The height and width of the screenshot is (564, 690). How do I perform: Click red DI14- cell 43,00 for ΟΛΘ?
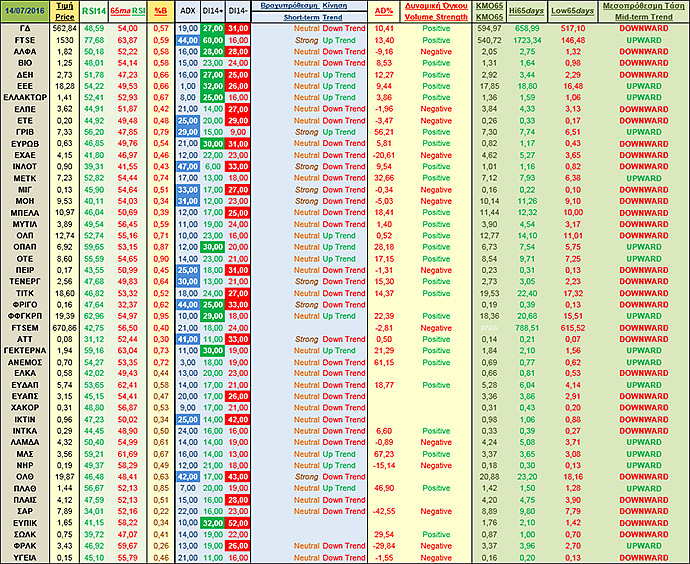click(x=238, y=477)
